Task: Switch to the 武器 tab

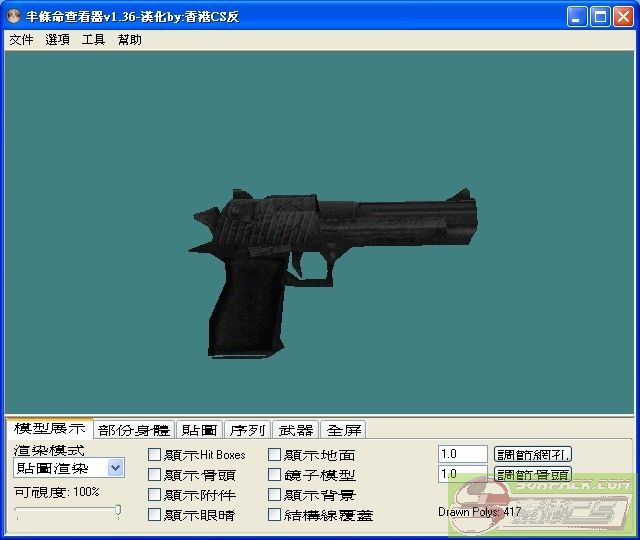Action: click(x=296, y=430)
